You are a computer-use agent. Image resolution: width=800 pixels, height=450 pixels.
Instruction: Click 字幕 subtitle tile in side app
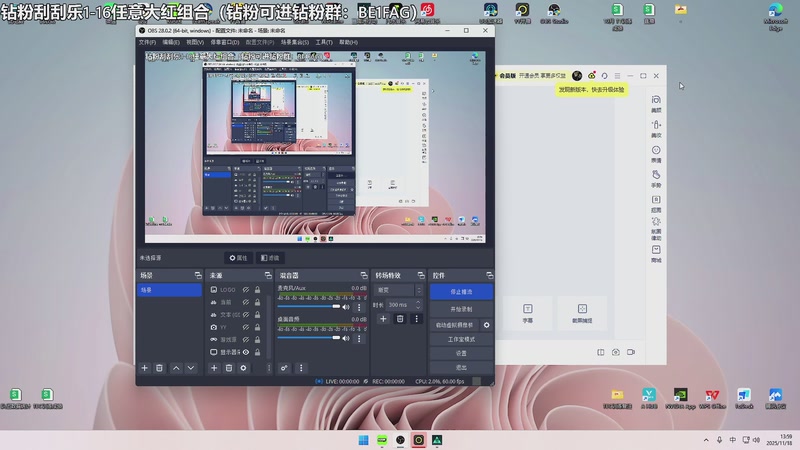[528, 313]
